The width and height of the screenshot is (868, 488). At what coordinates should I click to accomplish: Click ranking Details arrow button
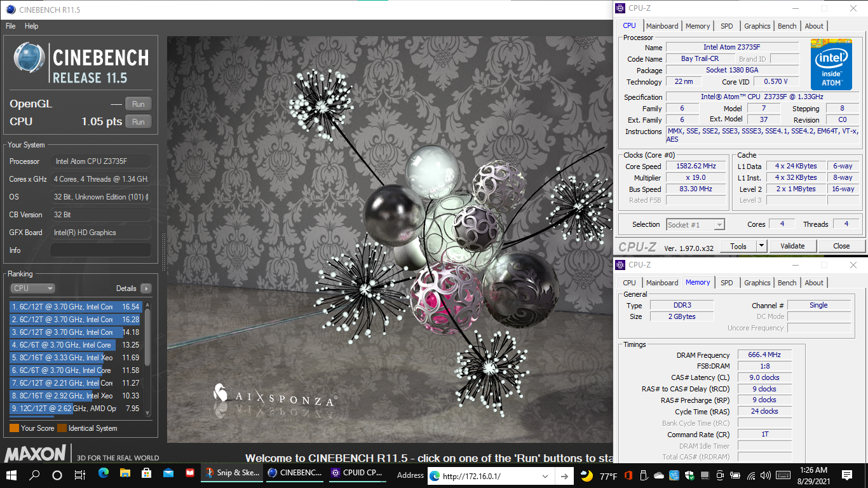pos(146,288)
